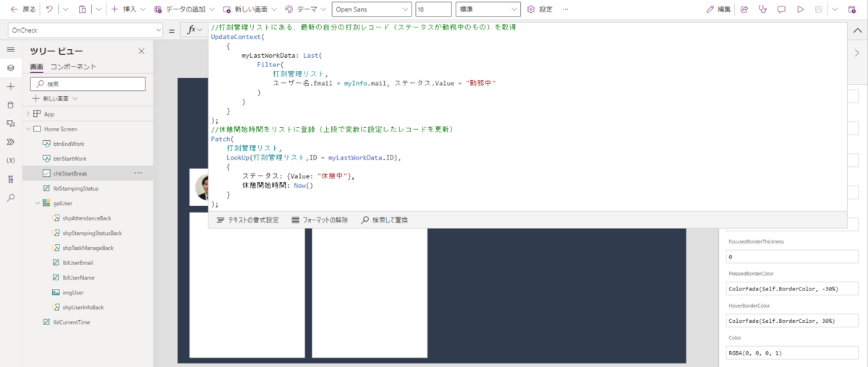
Task: Click the save disk icon
Action: [x=818, y=9]
